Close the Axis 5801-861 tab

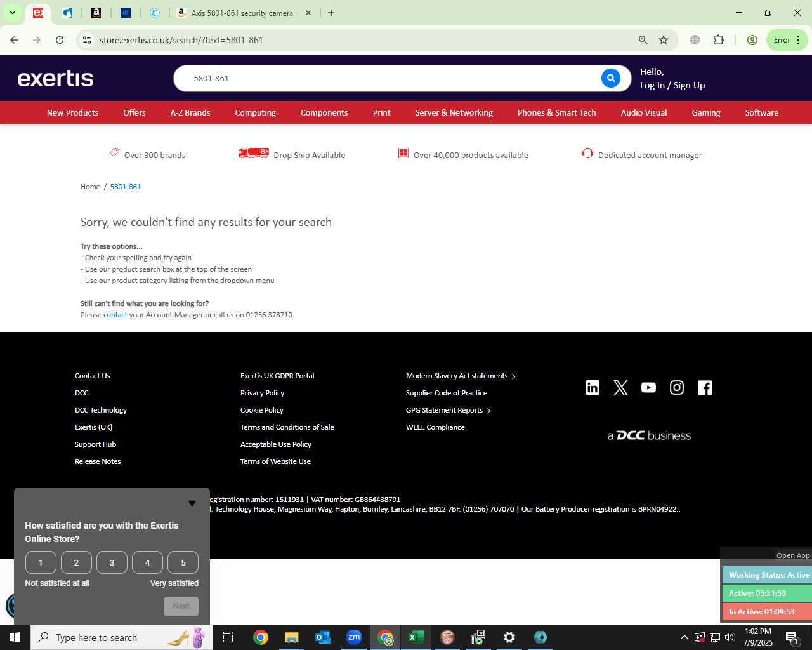(308, 13)
